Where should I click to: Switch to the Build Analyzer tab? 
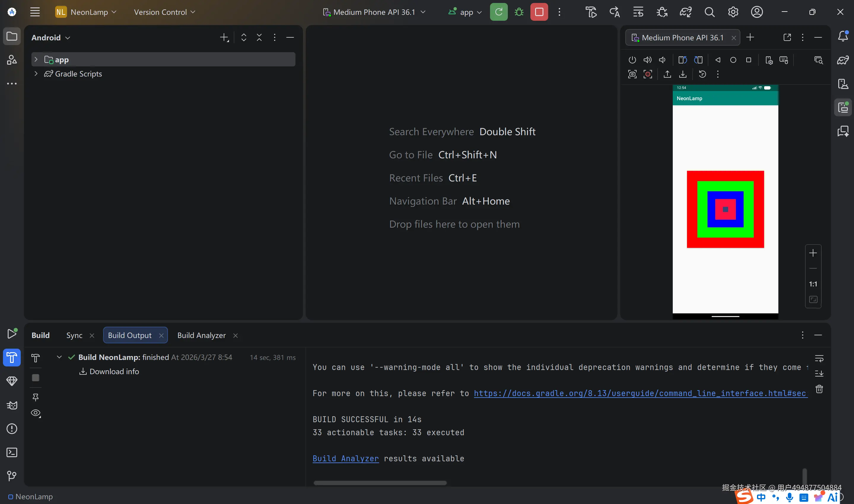(201, 335)
